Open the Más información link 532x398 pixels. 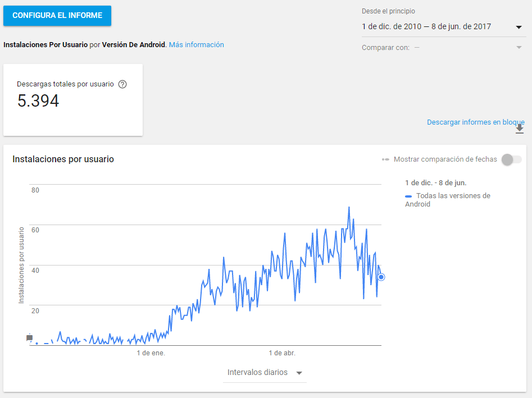(196, 45)
